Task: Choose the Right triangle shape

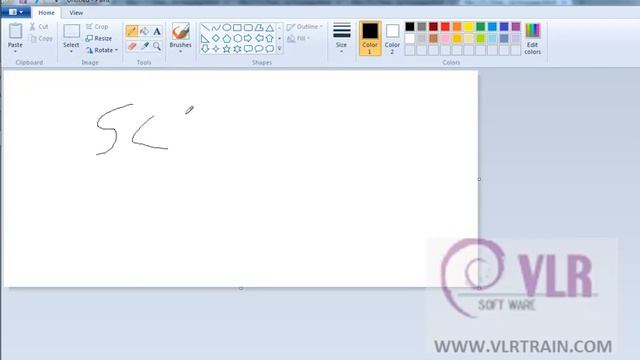Action: (x=205, y=38)
